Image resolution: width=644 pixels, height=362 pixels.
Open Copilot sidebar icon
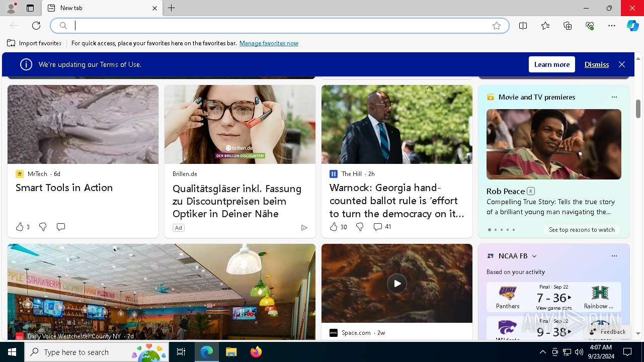[x=633, y=26]
